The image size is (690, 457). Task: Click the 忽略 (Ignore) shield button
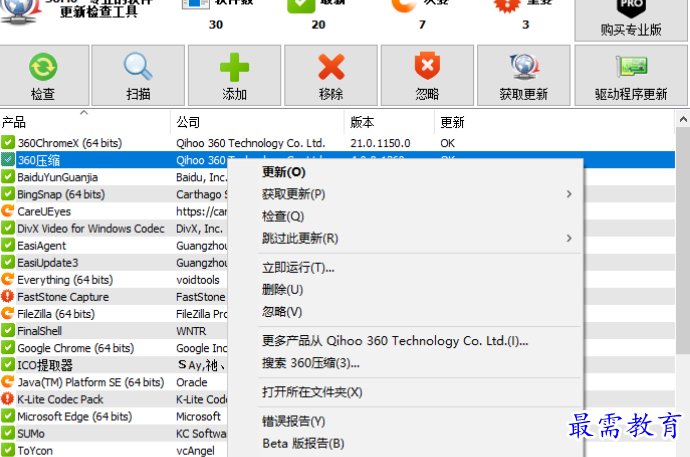coord(427,75)
